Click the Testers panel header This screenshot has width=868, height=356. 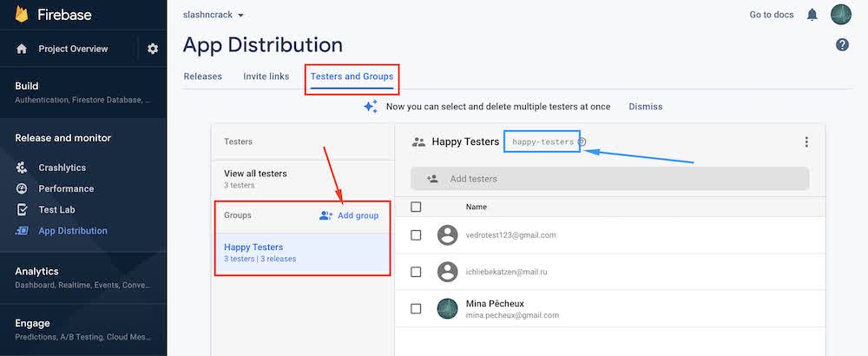238,142
